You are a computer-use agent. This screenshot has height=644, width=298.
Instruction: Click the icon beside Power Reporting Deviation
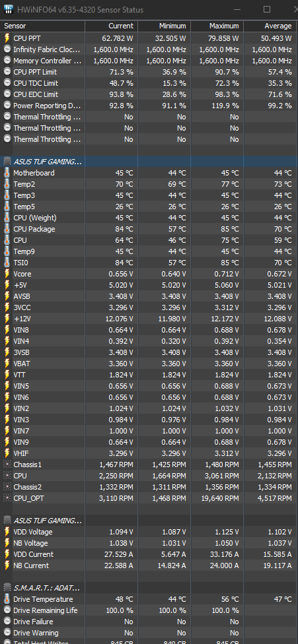[x=7, y=106]
